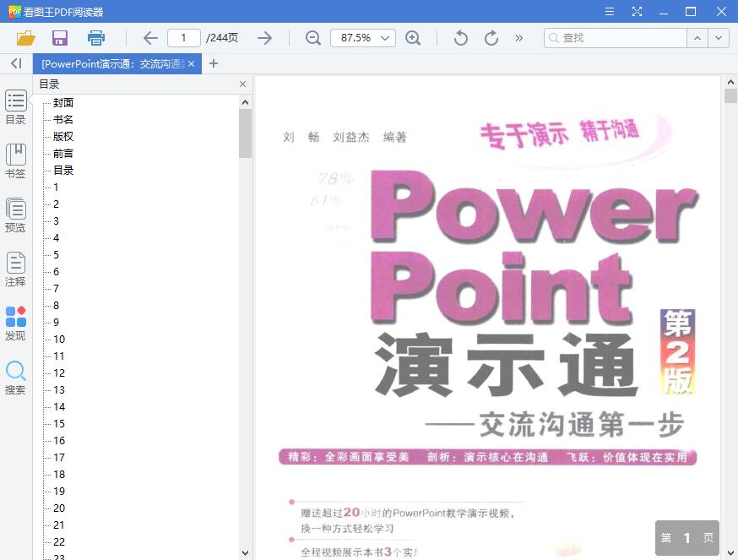The width and height of the screenshot is (738, 560).
Task: Click the outline panel scrollbar thumb
Action: pyautogui.click(x=245, y=133)
